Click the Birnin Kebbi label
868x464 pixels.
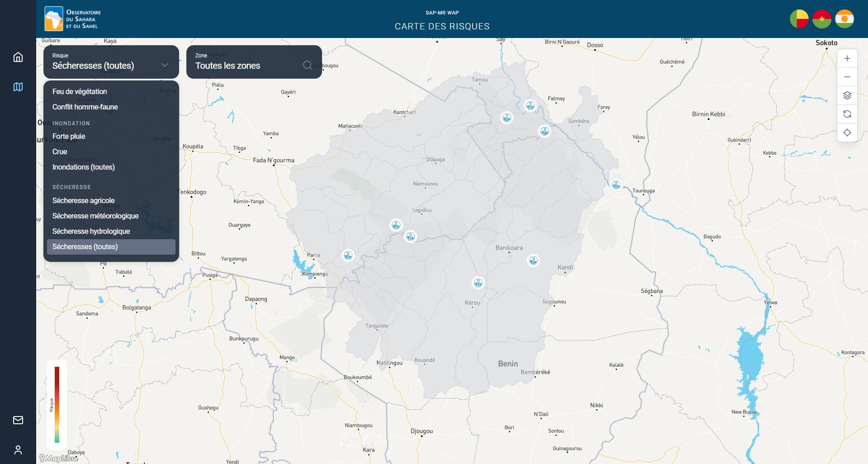[x=708, y=114]
